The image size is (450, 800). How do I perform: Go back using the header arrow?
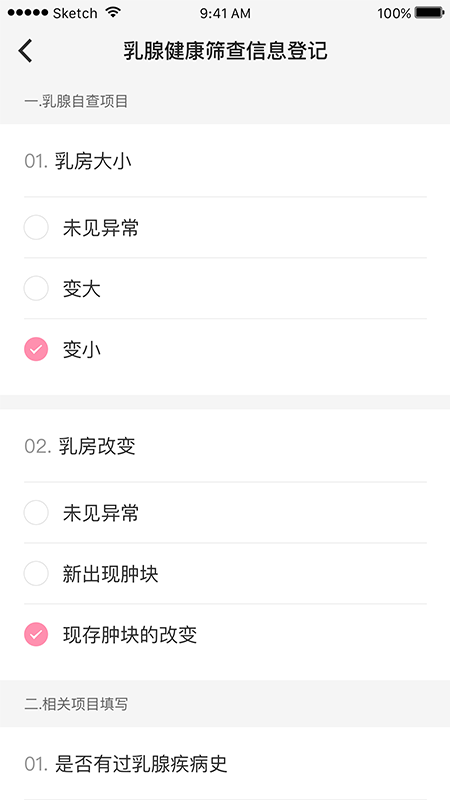coord(25,51)
